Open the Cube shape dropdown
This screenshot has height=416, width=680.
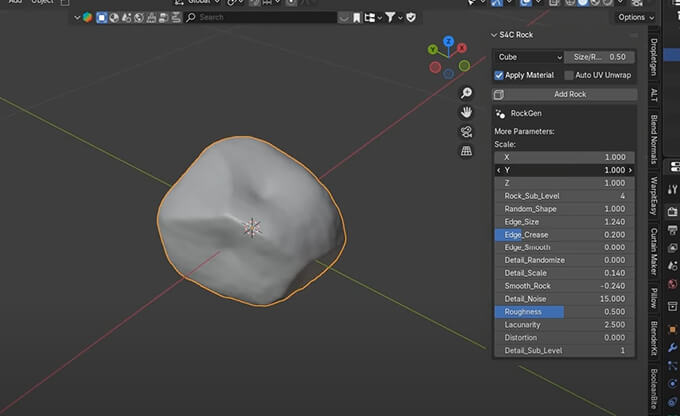click(528, 57)
